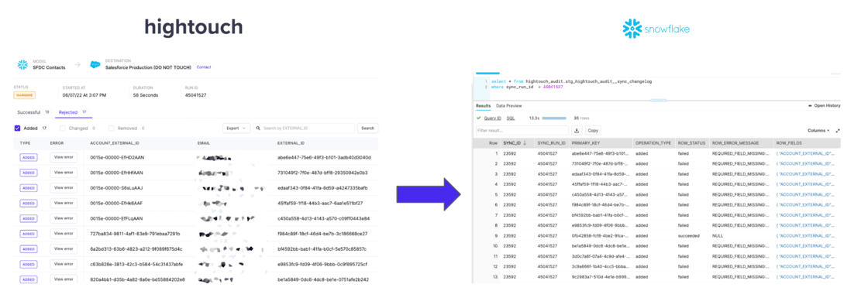Click primary key cell starting 2c9a666f
The height and width of the screenshot is (298, 868).
click(600, 266)
